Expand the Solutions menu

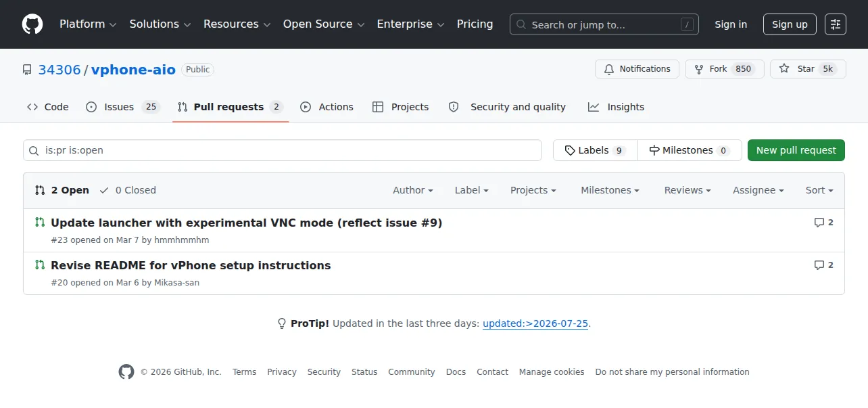click(x=160, y=24)
